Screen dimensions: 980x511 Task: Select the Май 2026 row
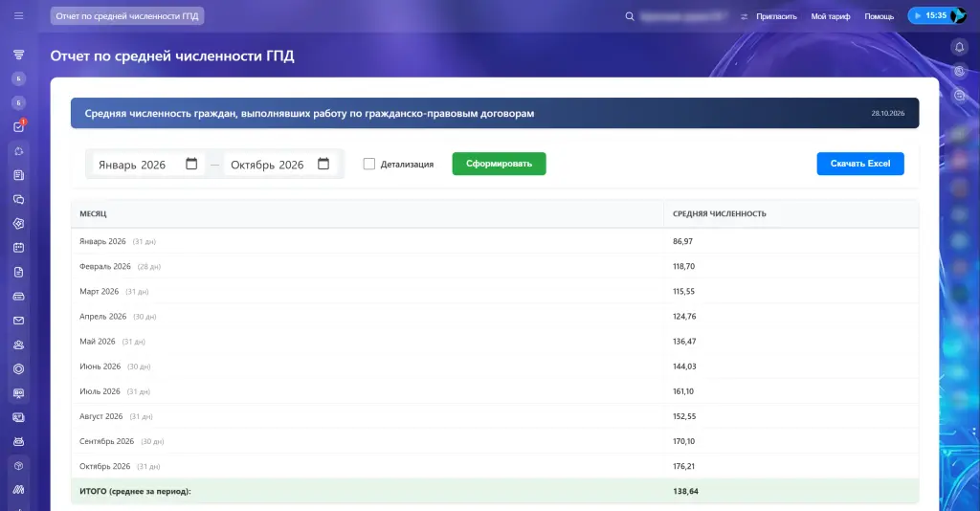pyautogui.click(x=495, y=341)
